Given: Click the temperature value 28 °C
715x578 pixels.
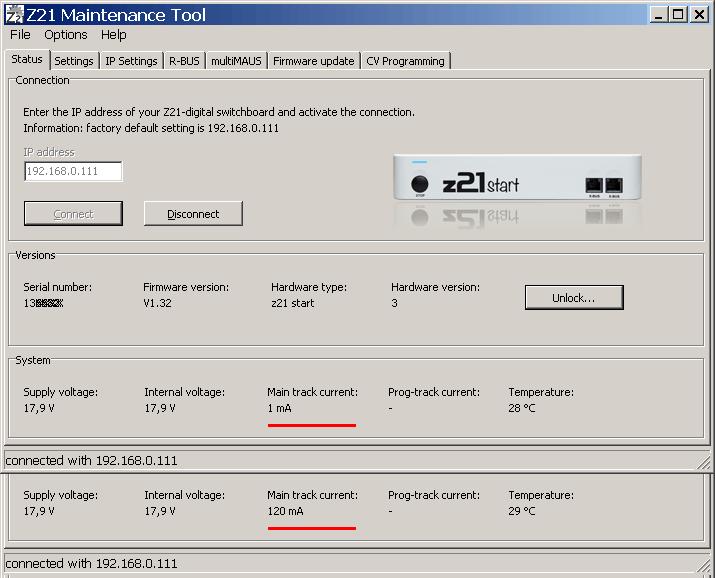Looking at the screenshot, I should tap(522, 408).
